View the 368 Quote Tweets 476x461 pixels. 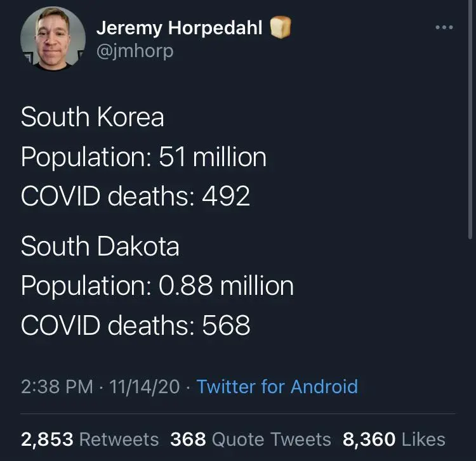251,439
